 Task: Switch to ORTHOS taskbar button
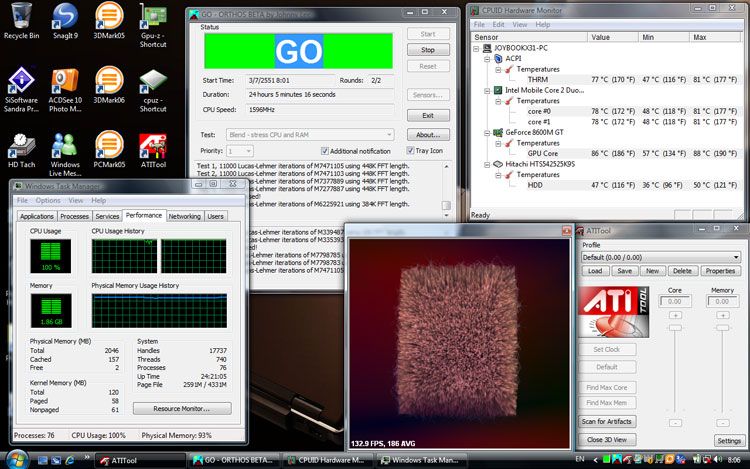pos(234,460)
